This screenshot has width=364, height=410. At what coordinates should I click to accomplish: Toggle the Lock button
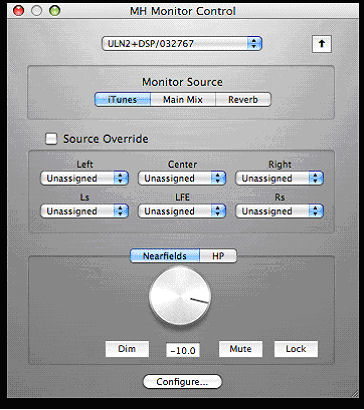pos(296,349)
